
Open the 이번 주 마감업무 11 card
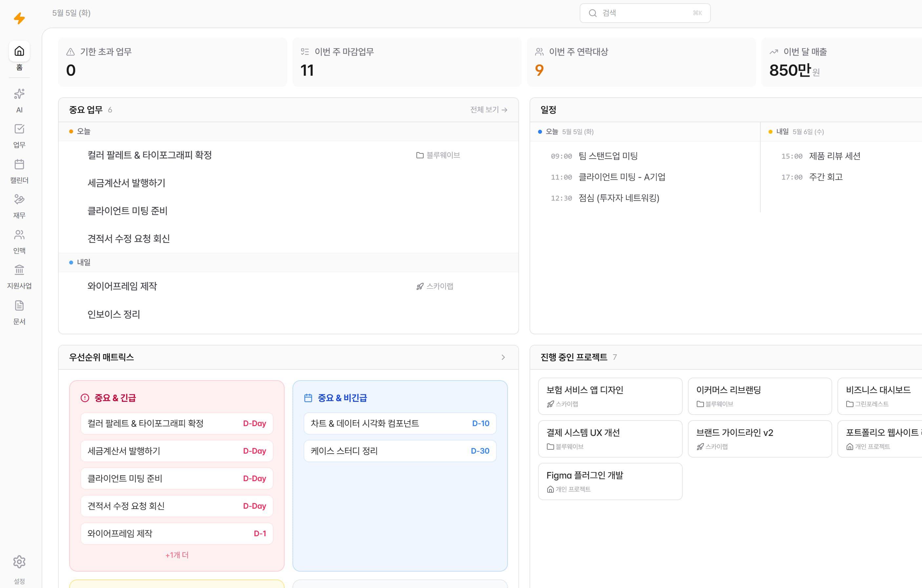(x=407, y=62)
